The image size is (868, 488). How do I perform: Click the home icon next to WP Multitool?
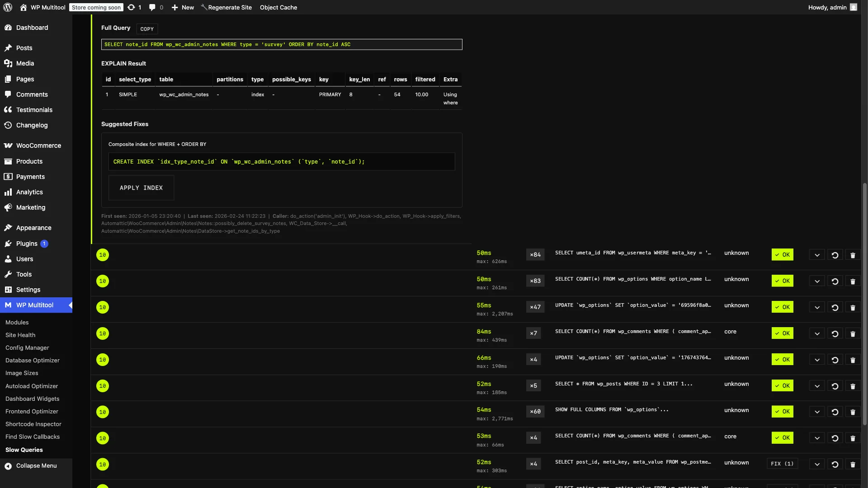pos(24,7)
